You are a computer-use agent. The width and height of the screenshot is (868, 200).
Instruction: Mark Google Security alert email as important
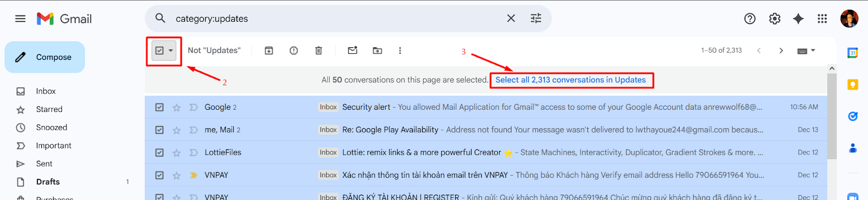tap(193, 108)
